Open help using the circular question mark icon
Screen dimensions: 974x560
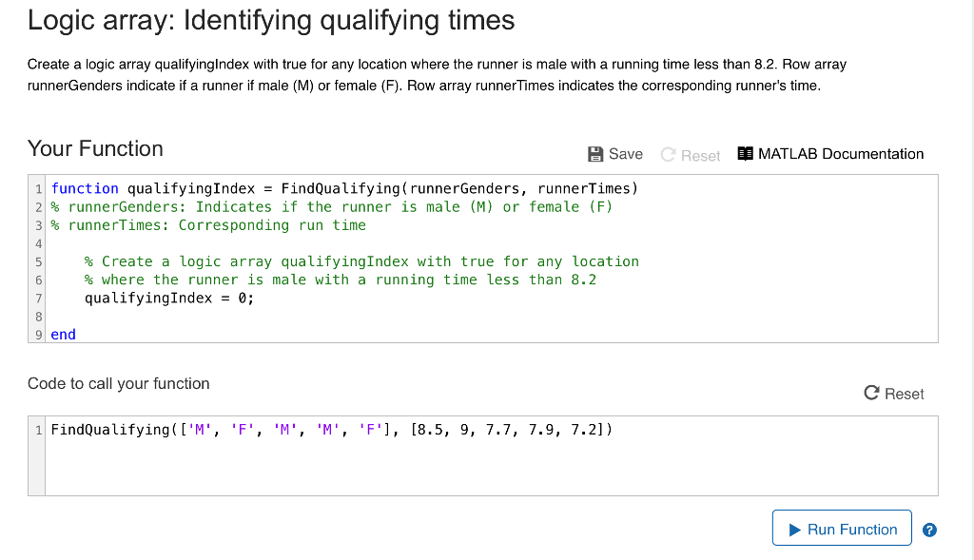(929, 530)
